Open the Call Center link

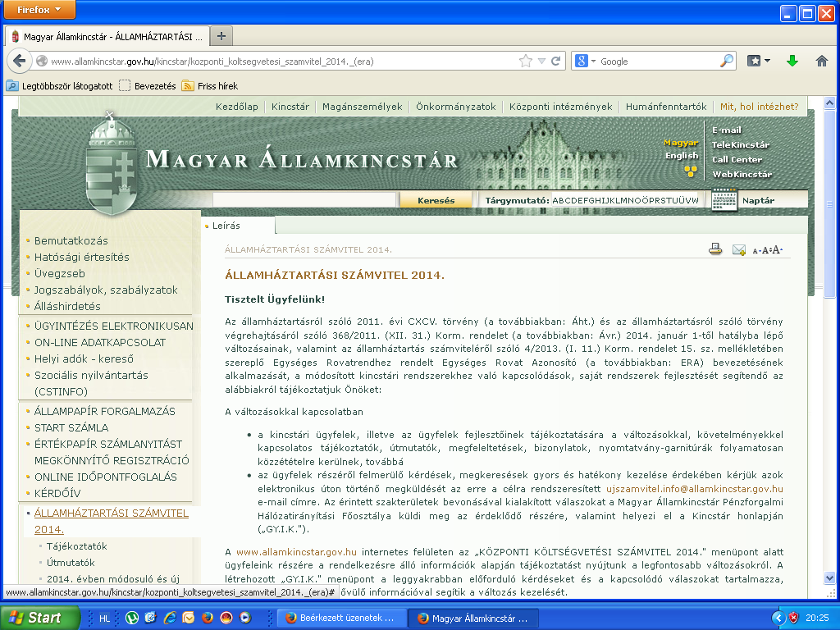(737, 160)
